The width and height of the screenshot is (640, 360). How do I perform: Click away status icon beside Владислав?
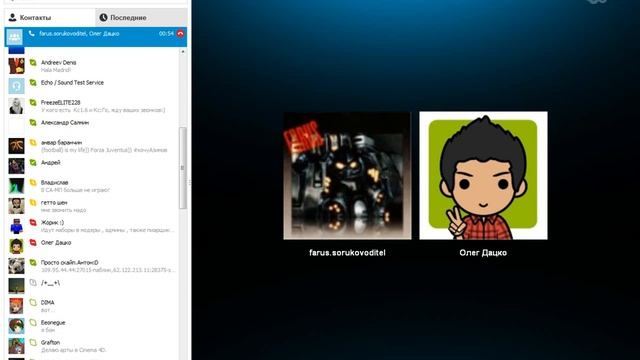click(33, 182)
